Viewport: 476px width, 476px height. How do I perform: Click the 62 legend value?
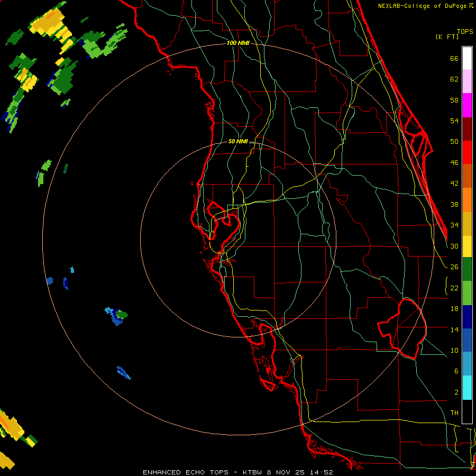pos(454,79)
